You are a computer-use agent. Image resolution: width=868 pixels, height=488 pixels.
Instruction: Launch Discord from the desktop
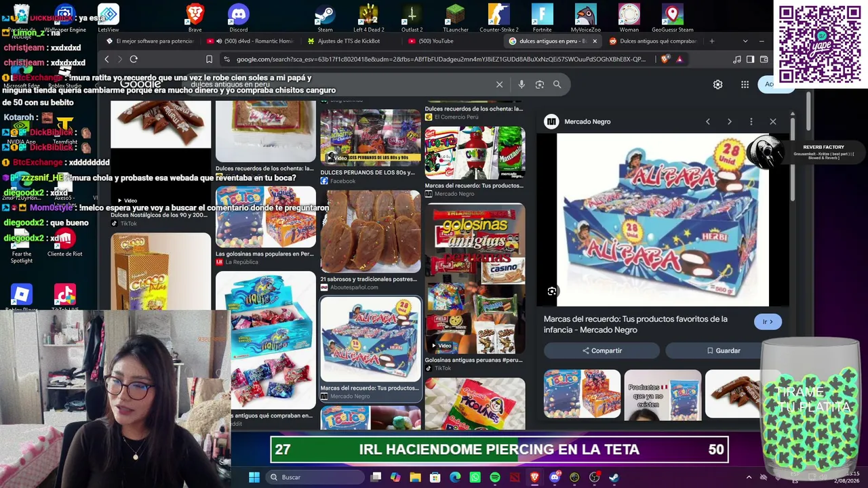click(x=239, y=18)
